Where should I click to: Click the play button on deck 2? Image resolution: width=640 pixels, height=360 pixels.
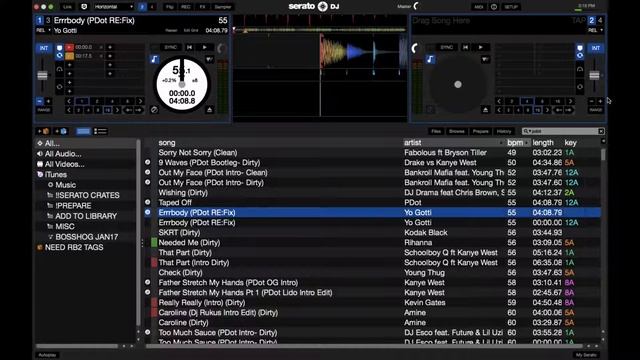click(481, 47)
